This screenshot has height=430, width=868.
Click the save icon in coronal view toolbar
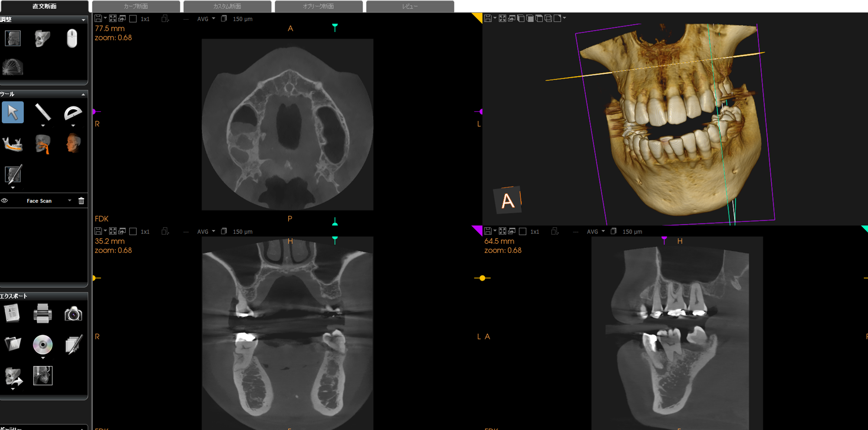pos(98,231)
